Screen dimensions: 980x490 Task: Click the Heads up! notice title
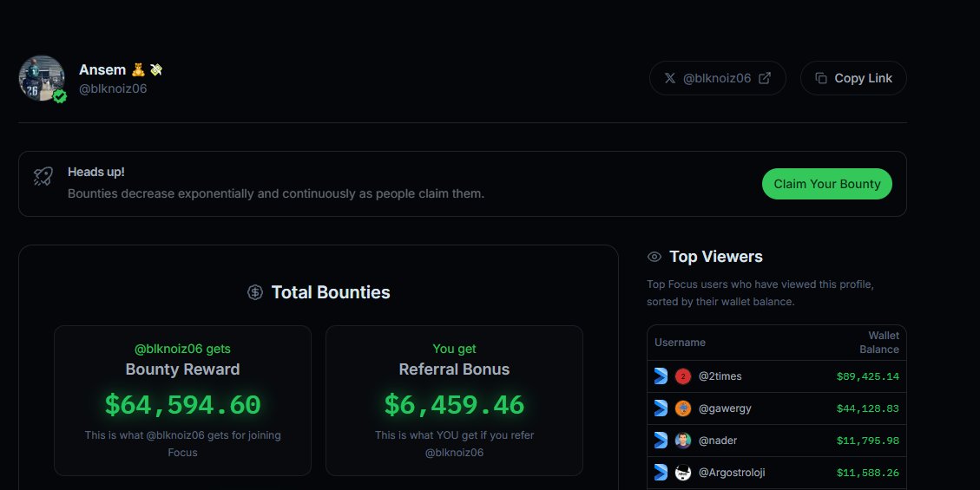[96, 172]
